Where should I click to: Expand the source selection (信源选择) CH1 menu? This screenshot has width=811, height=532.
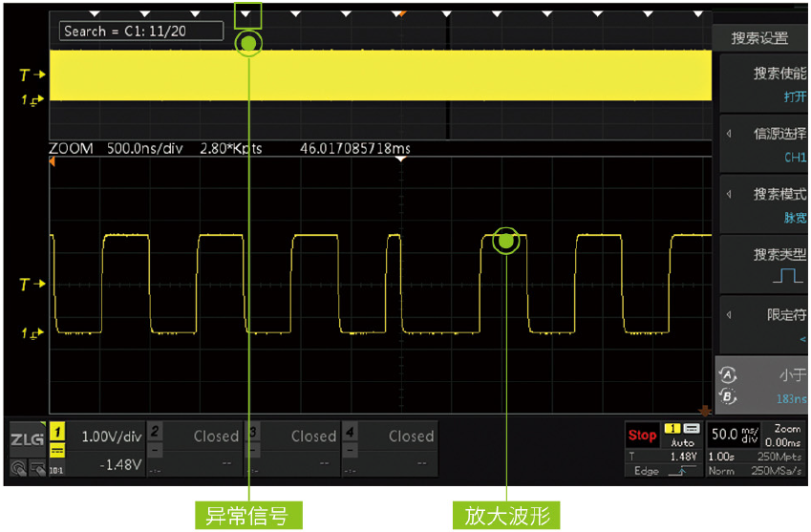[762, 144]
